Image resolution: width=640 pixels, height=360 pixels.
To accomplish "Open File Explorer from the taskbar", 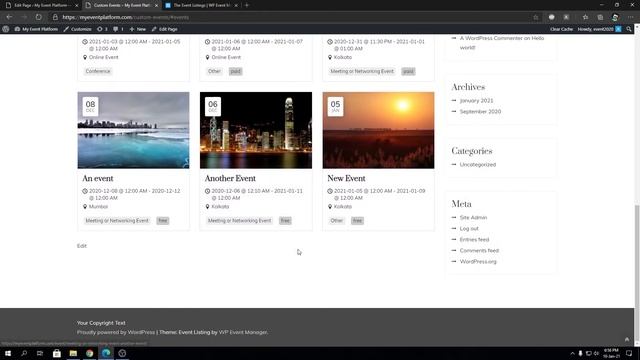I will (x=73, y=353).
